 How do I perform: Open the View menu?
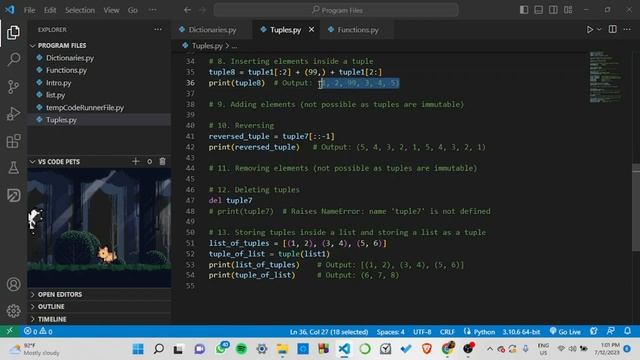click(111, 10)
